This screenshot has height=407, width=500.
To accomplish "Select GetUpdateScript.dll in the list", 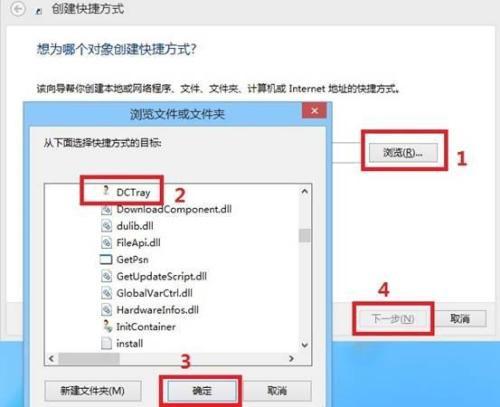I will point(161,276).
